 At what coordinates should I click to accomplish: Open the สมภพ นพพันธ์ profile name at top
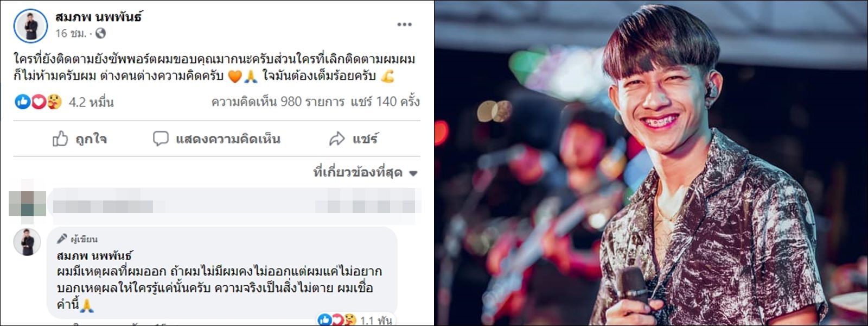point(99,17)
